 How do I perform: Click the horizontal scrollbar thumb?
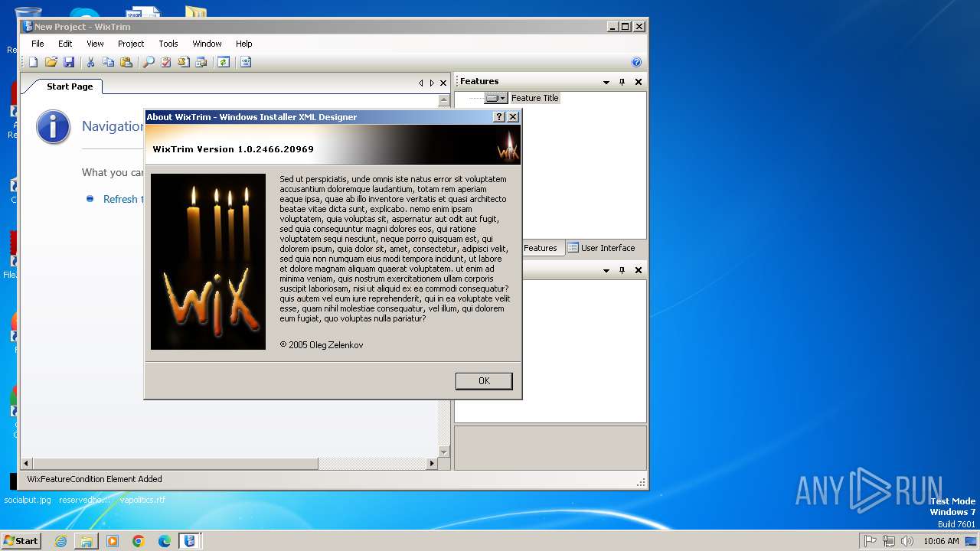tap(175, 464)
